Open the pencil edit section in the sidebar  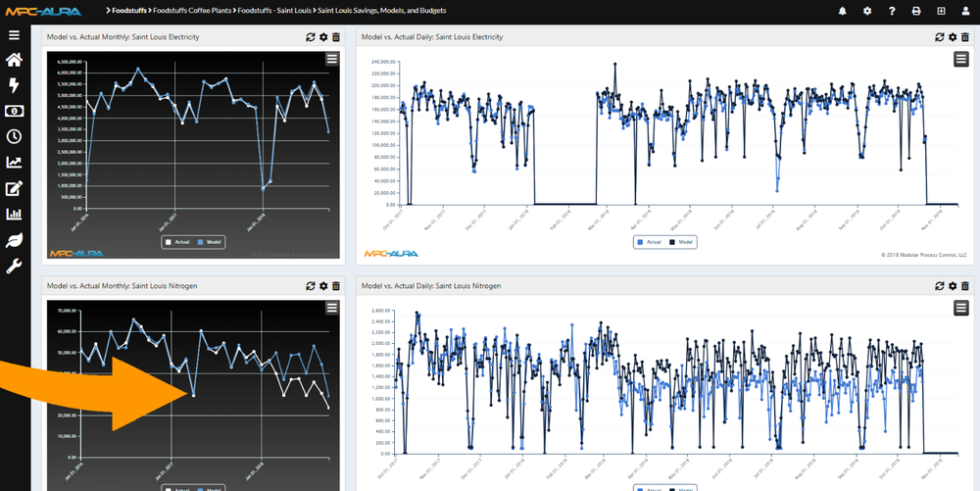click(x=14, y=188)
